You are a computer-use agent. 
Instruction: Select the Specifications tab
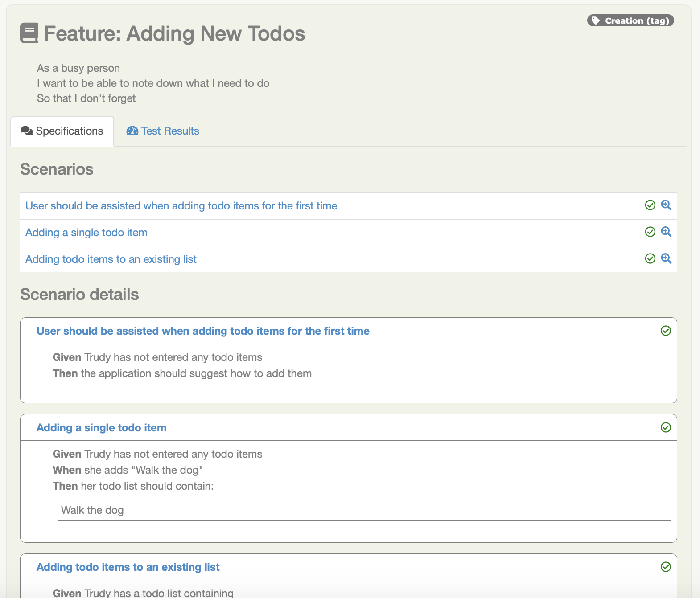62,131
